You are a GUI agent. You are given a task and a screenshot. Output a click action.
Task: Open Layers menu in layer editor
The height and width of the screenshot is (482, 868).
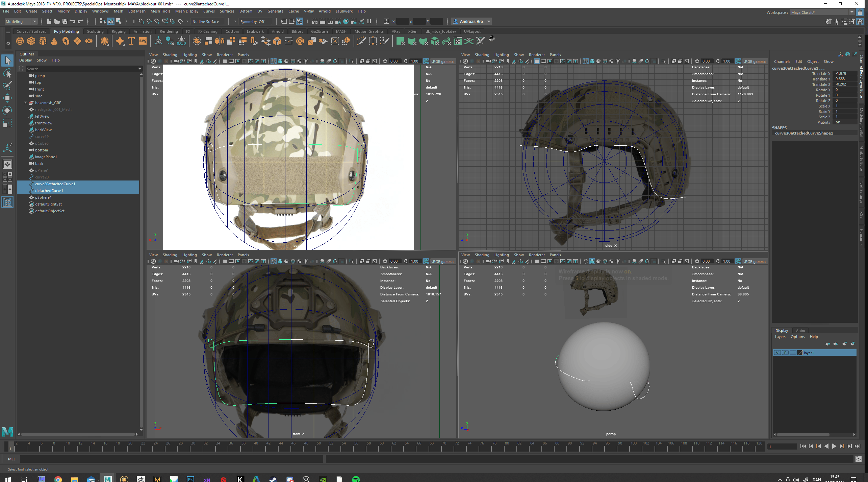tap(780, 337)
